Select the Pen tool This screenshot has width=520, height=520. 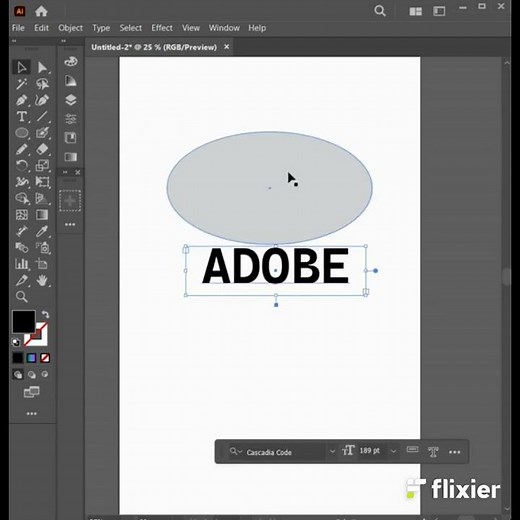click(22, 100)
